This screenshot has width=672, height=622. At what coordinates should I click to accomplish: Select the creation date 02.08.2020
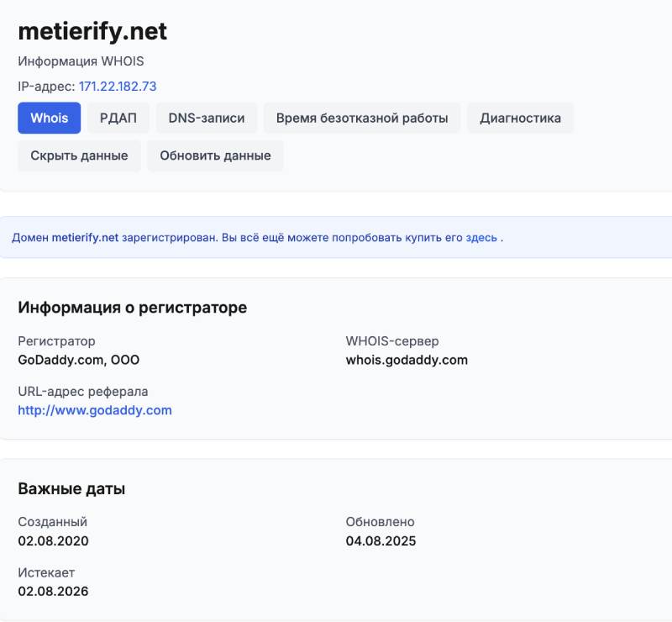click(53, 540)
